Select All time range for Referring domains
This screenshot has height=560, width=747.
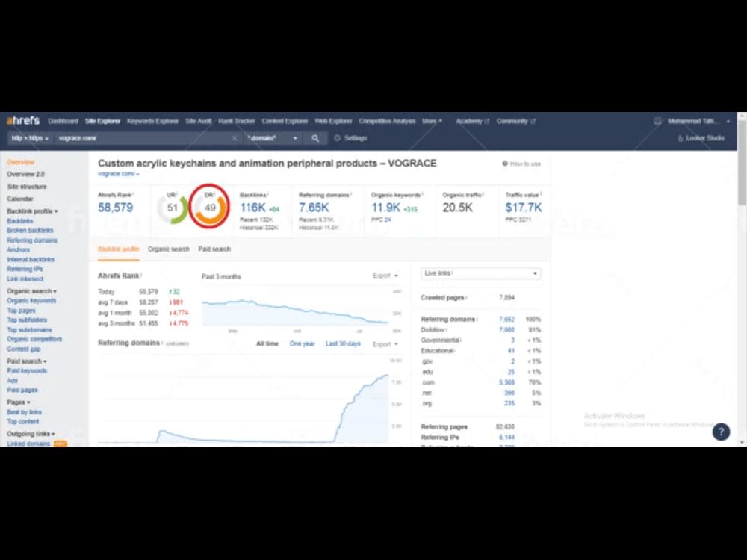(267, 343)
